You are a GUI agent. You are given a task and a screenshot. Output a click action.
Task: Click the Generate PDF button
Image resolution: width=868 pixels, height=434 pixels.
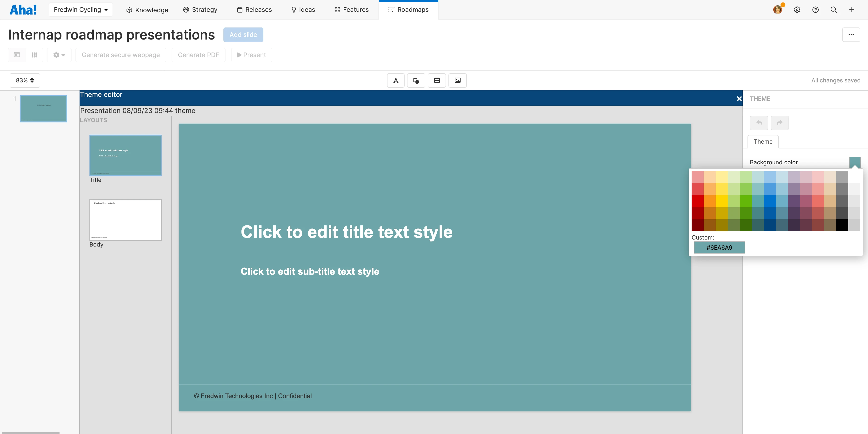point(199,55)
